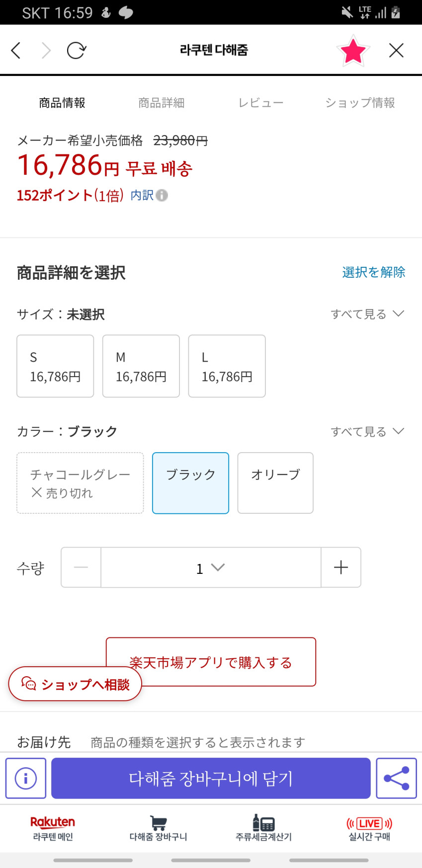Open info icon next to 内訳

[162, 195]
